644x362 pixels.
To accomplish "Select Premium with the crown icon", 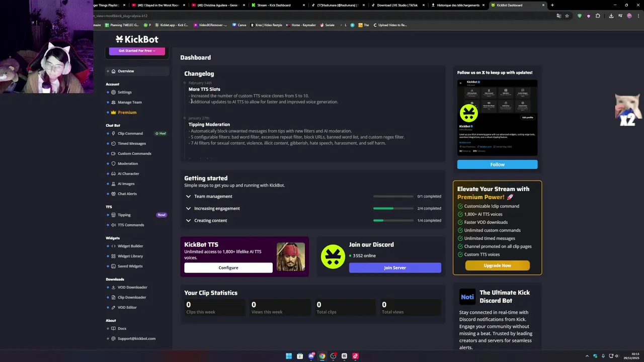I will coord(127,112).
